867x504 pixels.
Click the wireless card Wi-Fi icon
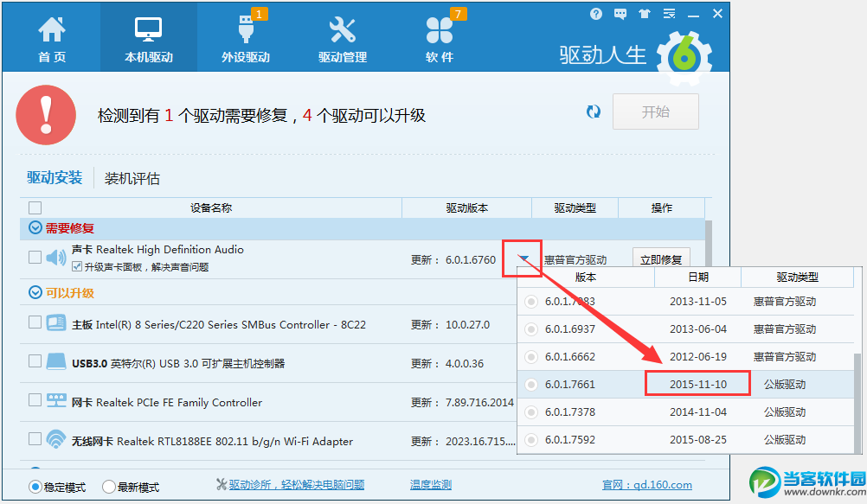pos(56,439)
